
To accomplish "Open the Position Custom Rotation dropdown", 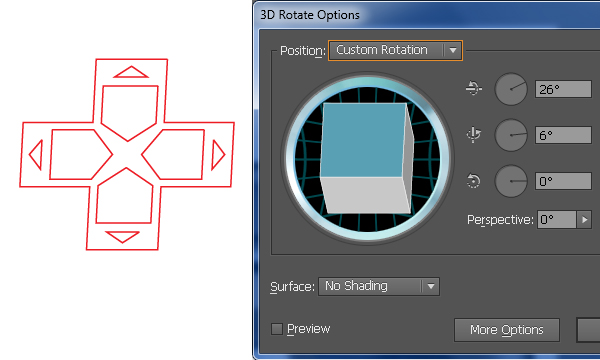I will [395, 50].
